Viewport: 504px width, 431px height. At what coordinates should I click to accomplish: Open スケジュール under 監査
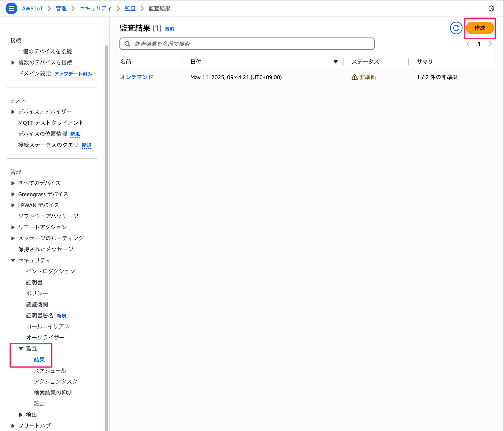click(x=50, y=371)
